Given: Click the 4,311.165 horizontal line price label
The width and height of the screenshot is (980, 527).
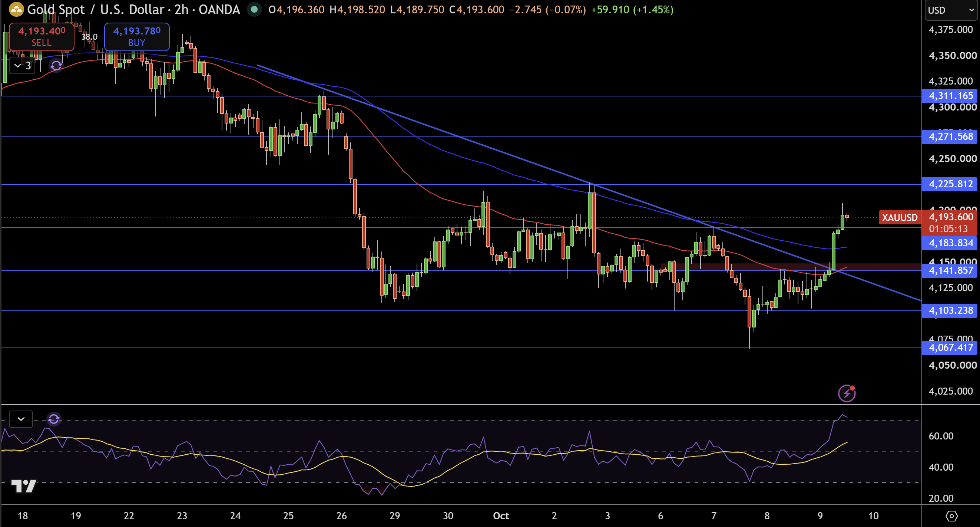Looking at the screenshot, I should point(950,96).
